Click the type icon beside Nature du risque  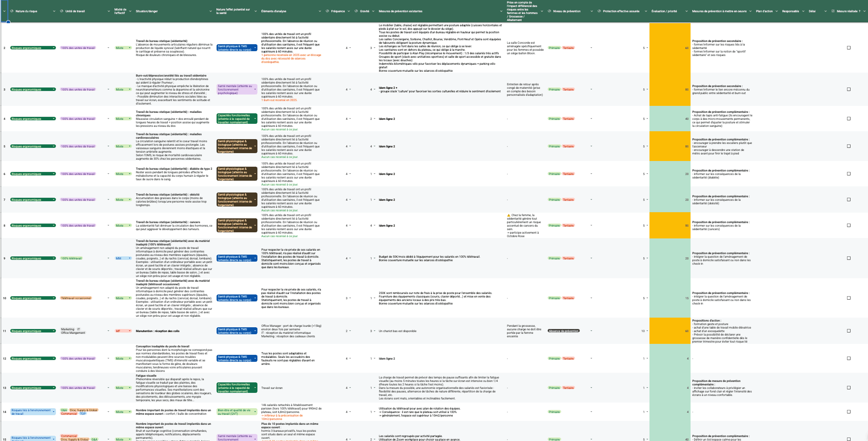(x=12, y=11)
